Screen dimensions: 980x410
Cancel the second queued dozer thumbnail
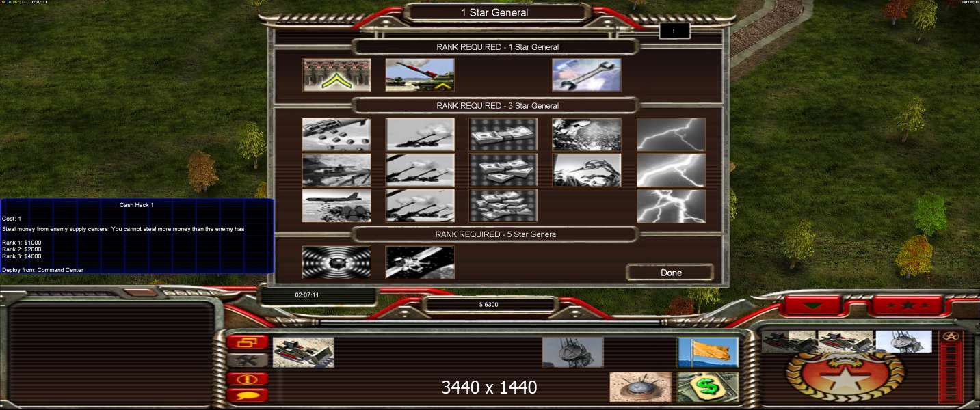click(x=846, y=342)
